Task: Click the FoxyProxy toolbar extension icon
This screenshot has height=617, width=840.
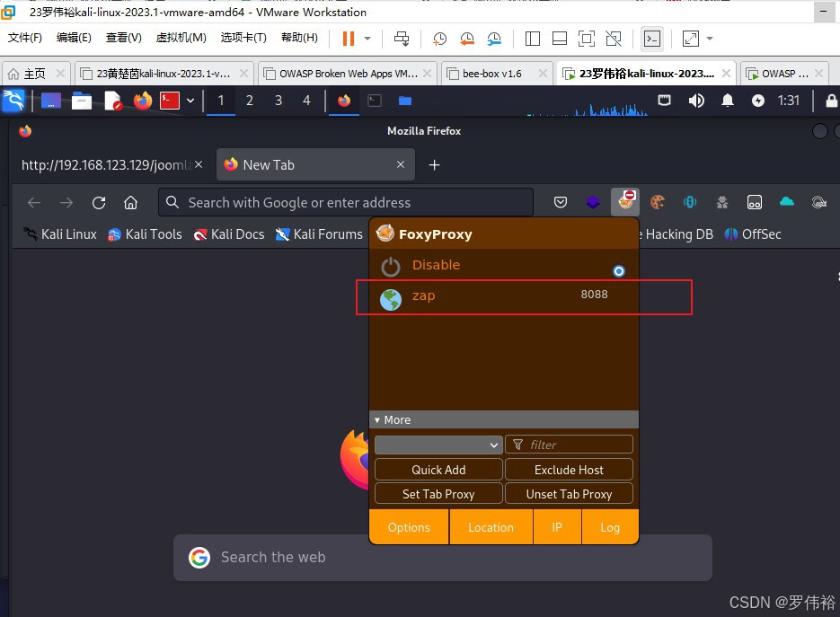Action: point(625,202)
